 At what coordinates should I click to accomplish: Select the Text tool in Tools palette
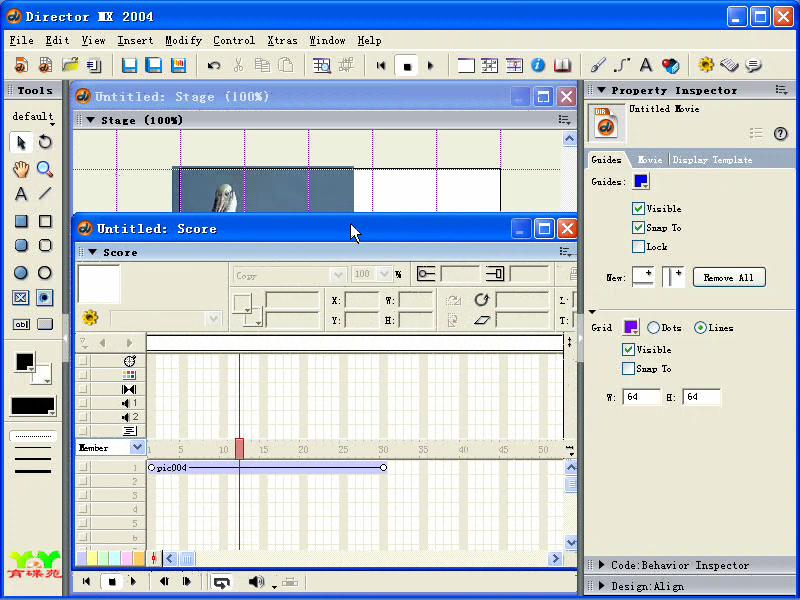21,194
